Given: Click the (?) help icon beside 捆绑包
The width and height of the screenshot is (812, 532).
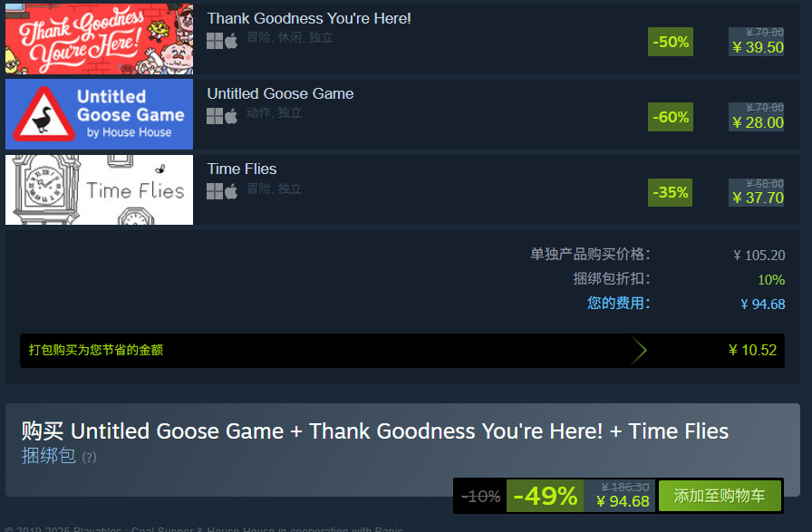Looking at the screenshot, I should 89,458.
